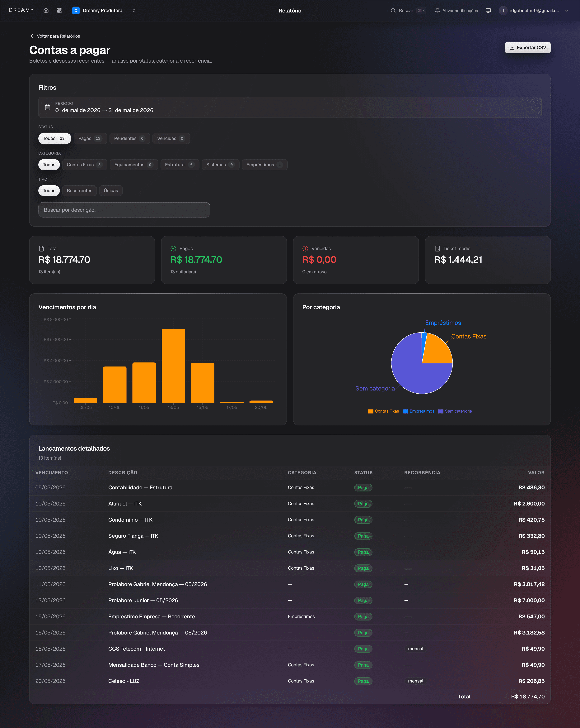Click Exportar CSV button
This screenshot has height=728, width=580.
[527, 48]
